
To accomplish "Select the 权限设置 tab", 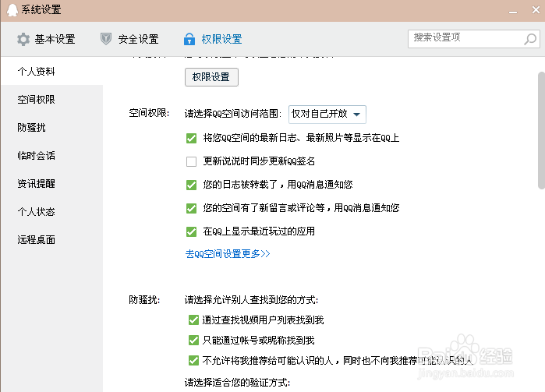I will point(213,39).
